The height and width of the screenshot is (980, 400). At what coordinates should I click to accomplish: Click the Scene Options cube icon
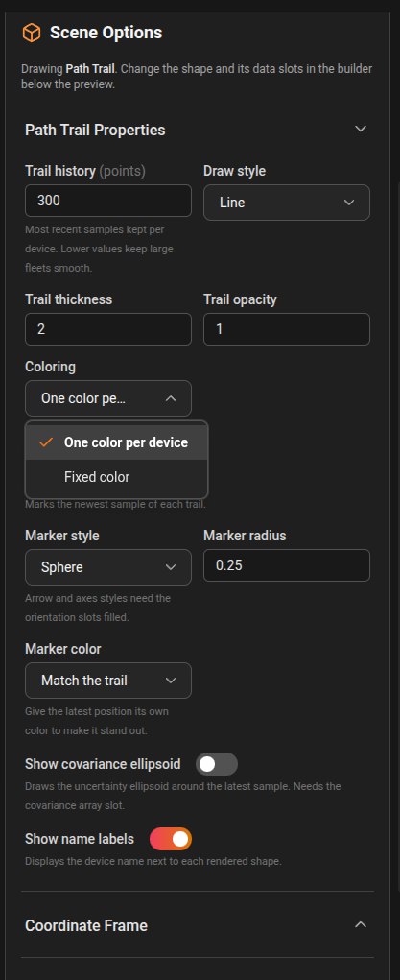coord(32,33)
